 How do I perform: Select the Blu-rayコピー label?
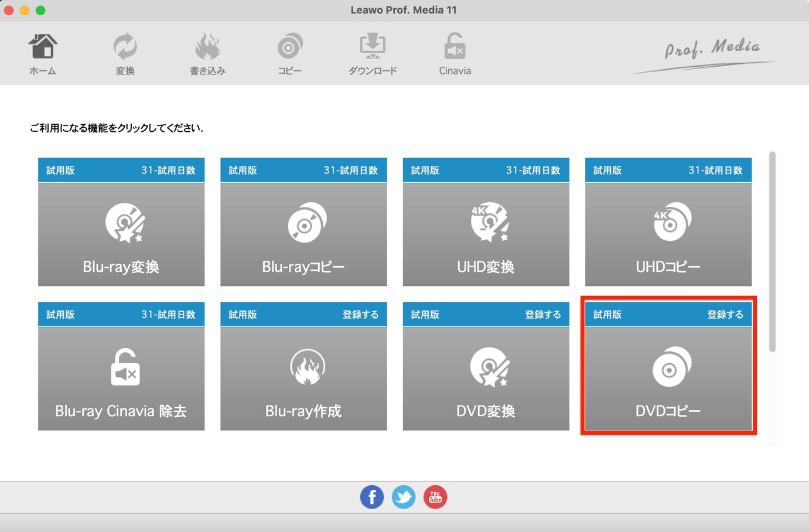[x=303, y=267]
